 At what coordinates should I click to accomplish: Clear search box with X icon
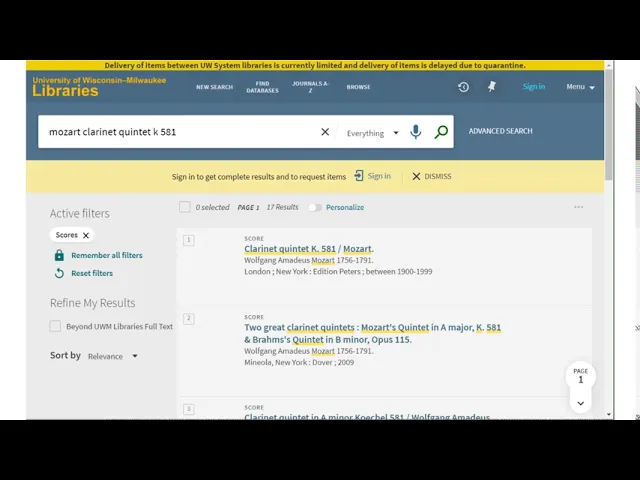tap(325, 132)
